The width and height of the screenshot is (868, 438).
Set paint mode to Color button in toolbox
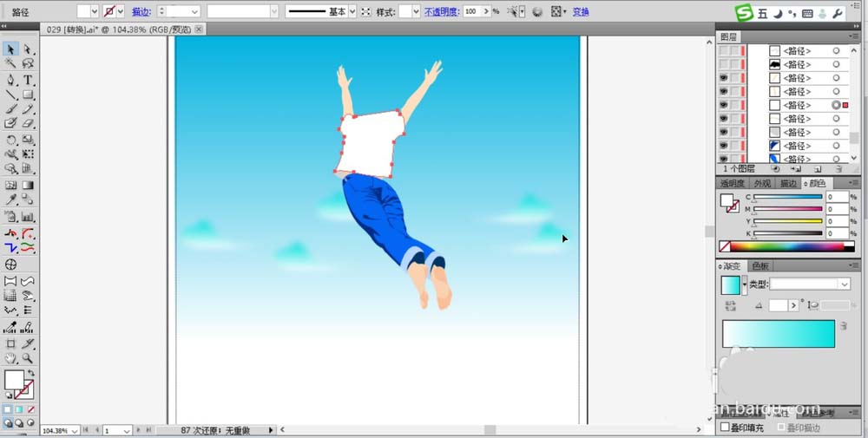(7, 409)
